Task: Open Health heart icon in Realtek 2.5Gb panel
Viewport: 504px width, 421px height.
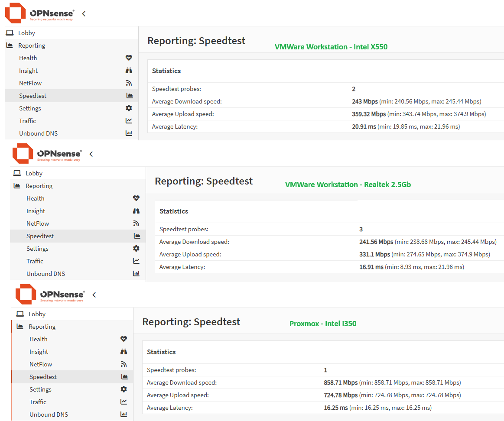Action: pos(136,198)
